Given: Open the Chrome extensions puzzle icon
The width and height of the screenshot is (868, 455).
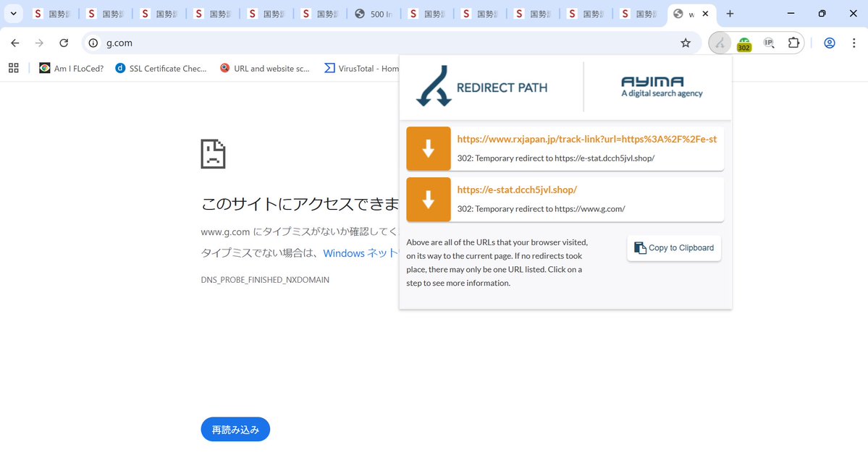Looking at the screenshot, I should point(793,43).
